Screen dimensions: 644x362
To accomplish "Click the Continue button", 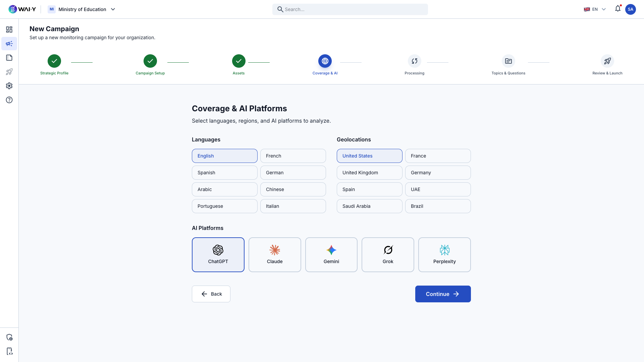I will coord(443,294).
